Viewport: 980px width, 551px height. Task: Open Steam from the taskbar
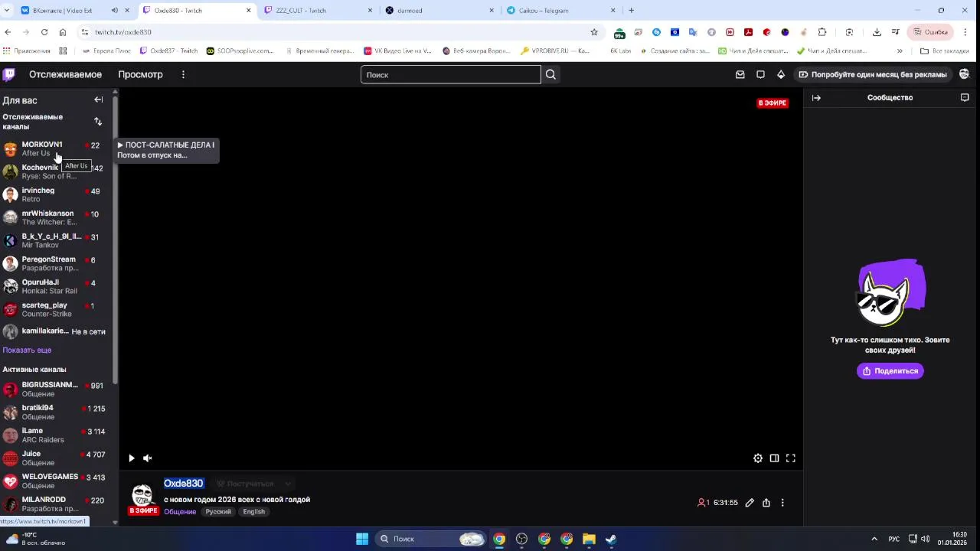tap(611, 539)
